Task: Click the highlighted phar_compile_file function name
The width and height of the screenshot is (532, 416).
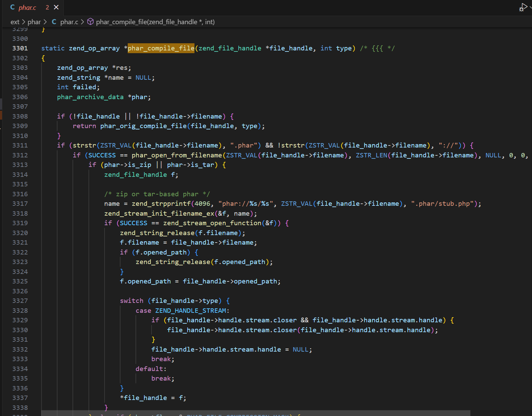Action: pos(161,48)
